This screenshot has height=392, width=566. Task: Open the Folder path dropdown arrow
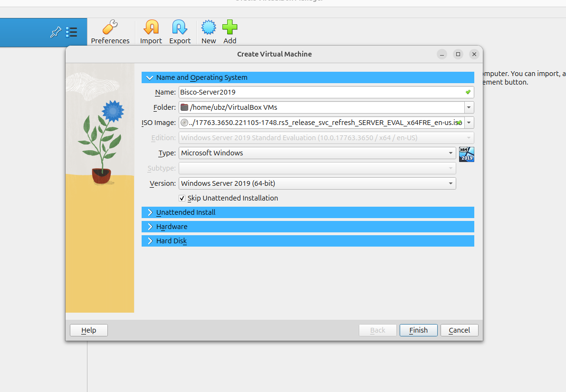coord(469,108)
